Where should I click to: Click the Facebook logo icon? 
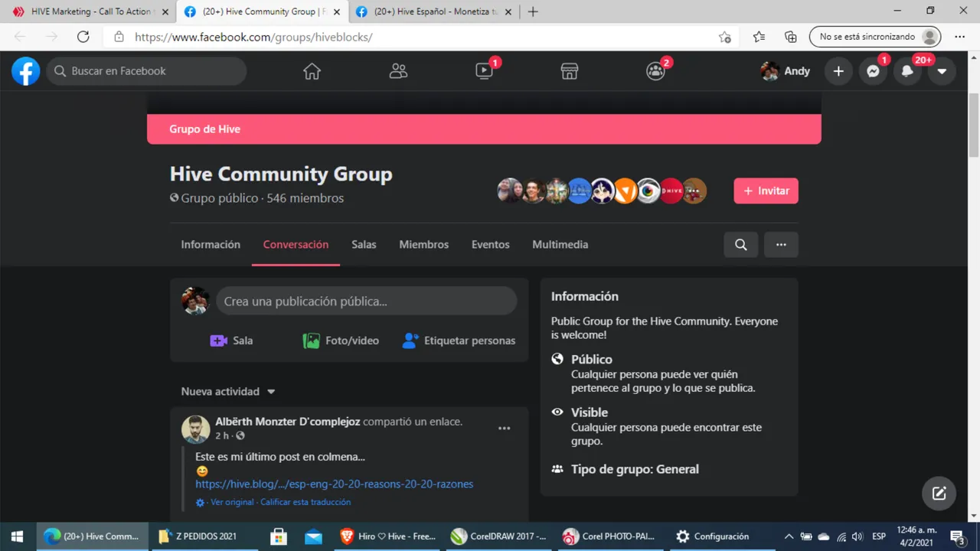(x=25, y=71)
